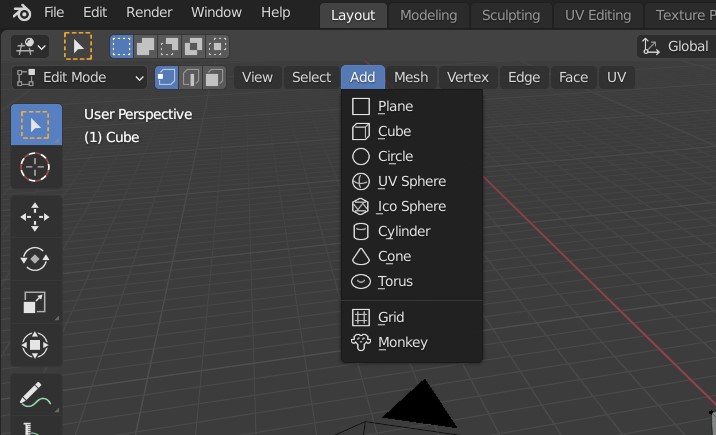Choose Monkey from the Add menu
Viewport: 716px width, 435px height.
tap(402, 342)
